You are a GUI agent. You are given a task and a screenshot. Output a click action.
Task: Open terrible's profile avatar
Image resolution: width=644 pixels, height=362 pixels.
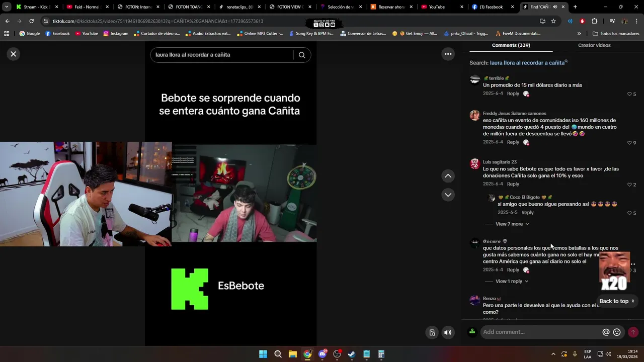pos(475,80)
